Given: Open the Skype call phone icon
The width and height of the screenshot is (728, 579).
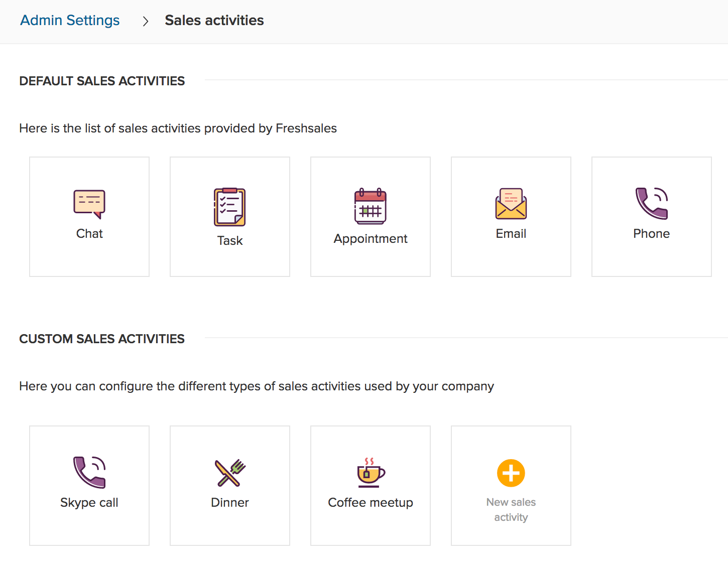Looking at the screenshot, I should pos(89,472).
